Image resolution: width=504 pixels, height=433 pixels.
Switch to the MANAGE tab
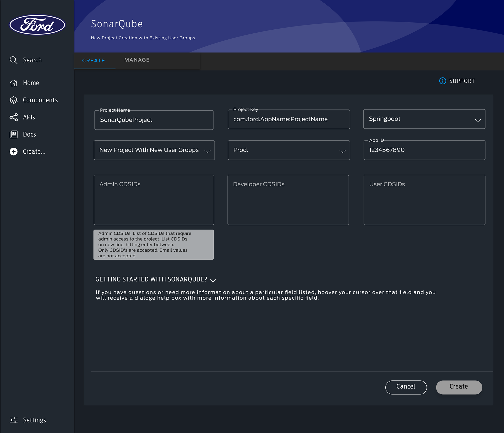[x=137, y=60]
